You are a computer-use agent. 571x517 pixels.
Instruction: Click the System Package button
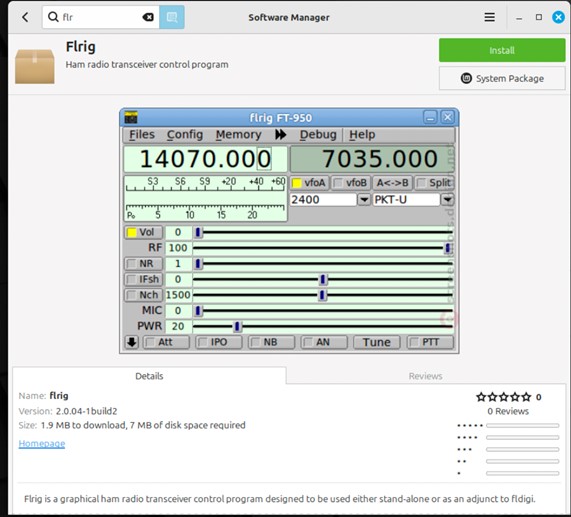502,78
